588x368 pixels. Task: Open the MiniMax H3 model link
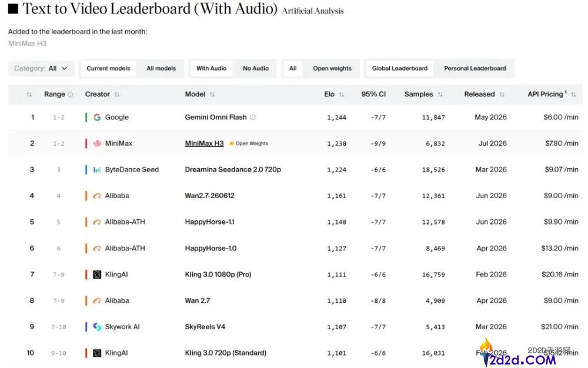pyautogui.click(x=204, y=143)
